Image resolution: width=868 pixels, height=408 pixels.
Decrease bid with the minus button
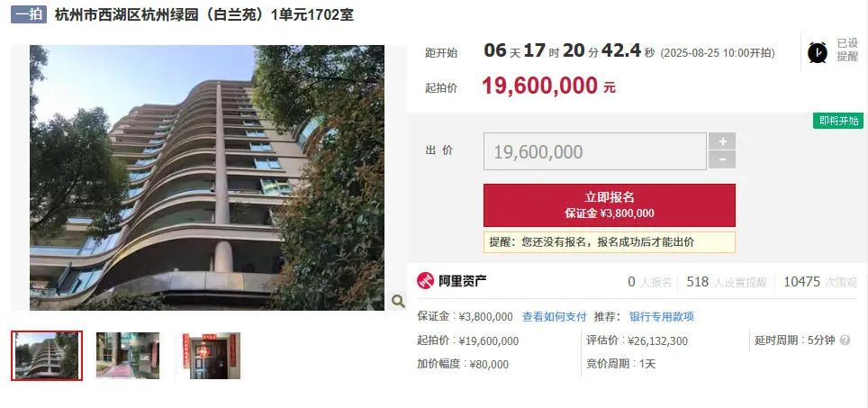pyautogui.click(x=722, y=159)
